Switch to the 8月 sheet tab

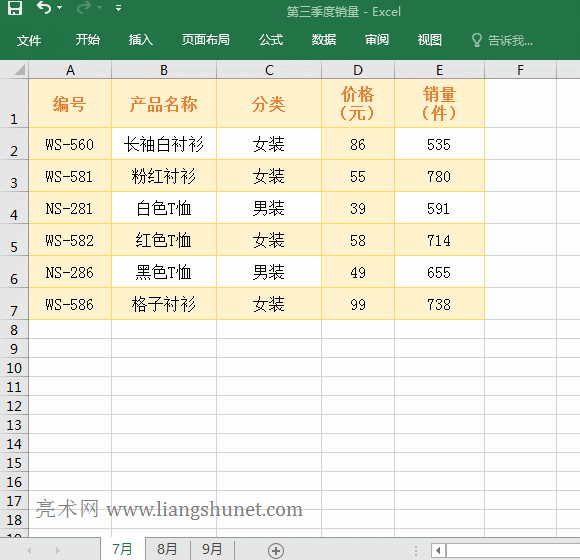pyautogui.click(x=167, y=549)
